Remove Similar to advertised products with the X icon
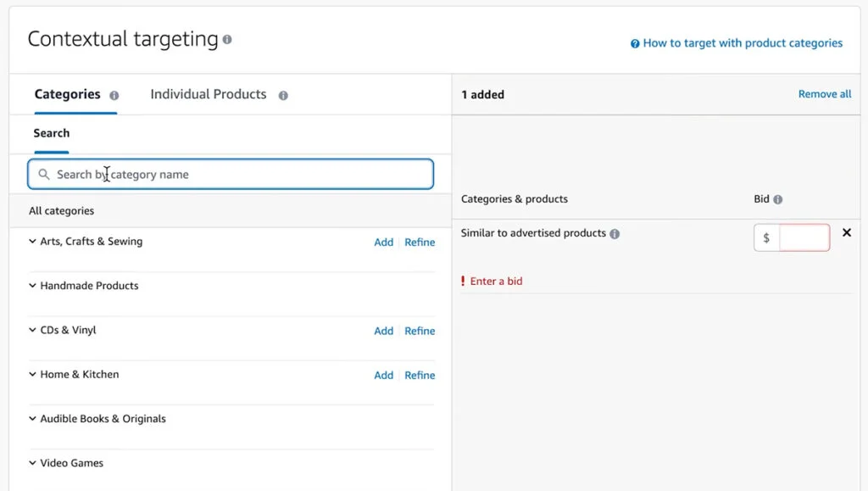This screenshot has height=491, width=868. [847, 232]
